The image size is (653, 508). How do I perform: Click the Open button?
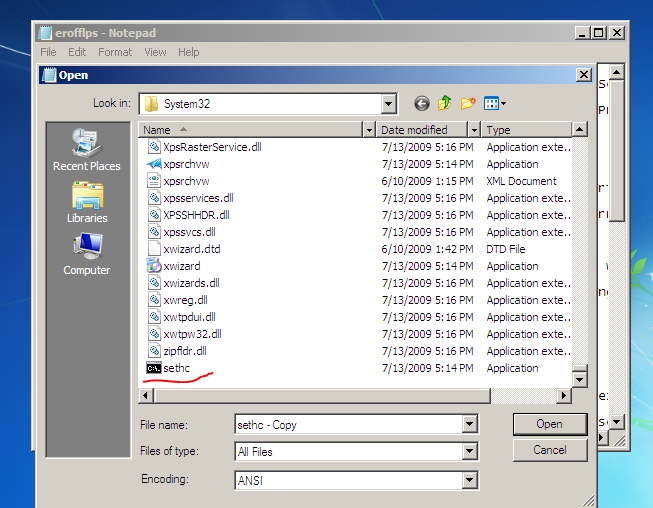(x=549, y=424)
